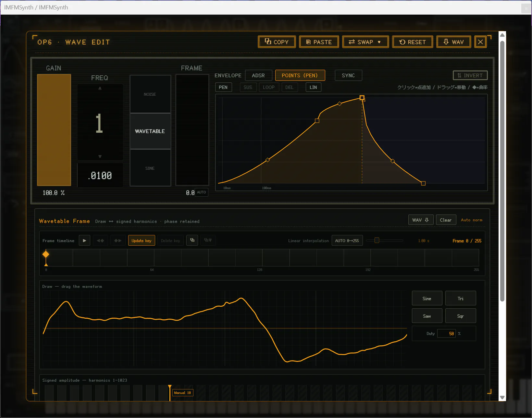Copy the current frame icon
This screenshot has width=532, height=418.
192,240
